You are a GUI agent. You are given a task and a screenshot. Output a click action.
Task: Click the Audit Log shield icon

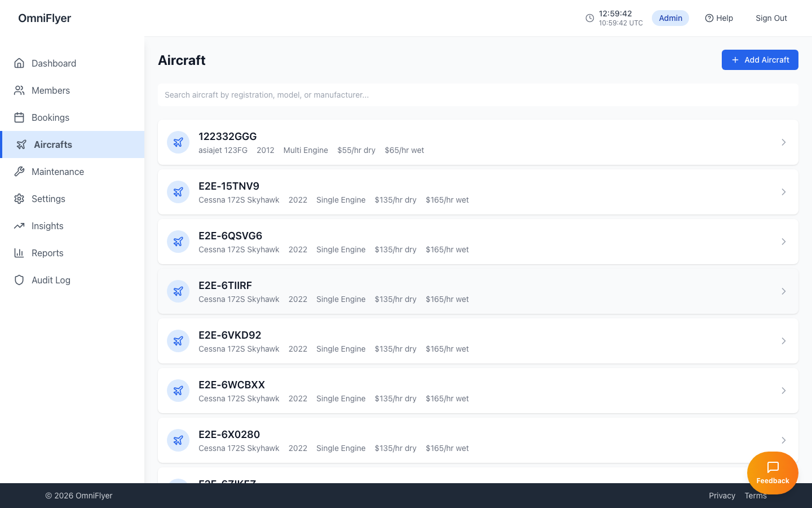pos(19,280)
